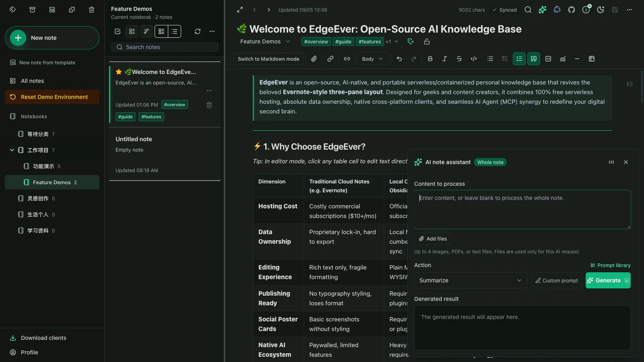Open the Summarize action dropdown

click(471, 280)
